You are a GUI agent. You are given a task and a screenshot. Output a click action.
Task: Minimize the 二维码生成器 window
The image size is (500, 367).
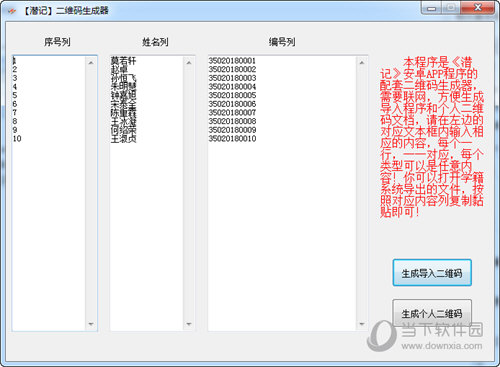click(x=432, y=8)
